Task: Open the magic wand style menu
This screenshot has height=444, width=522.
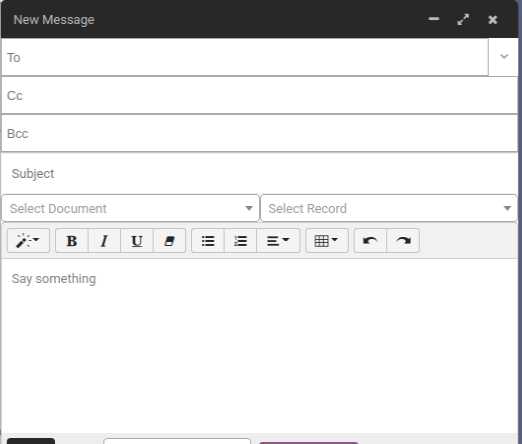Action: [x=28, y=240]
